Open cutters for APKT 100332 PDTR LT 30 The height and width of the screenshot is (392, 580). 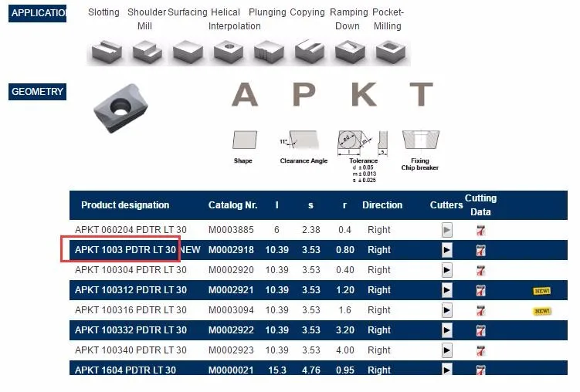click(447, 330)
